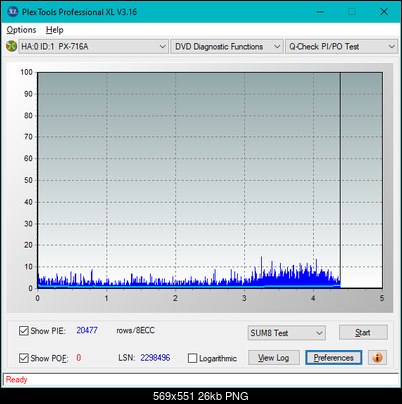The width and height of the screenshot is (402, 404).
Task: Open the orange info icon button
Action: 377,358
